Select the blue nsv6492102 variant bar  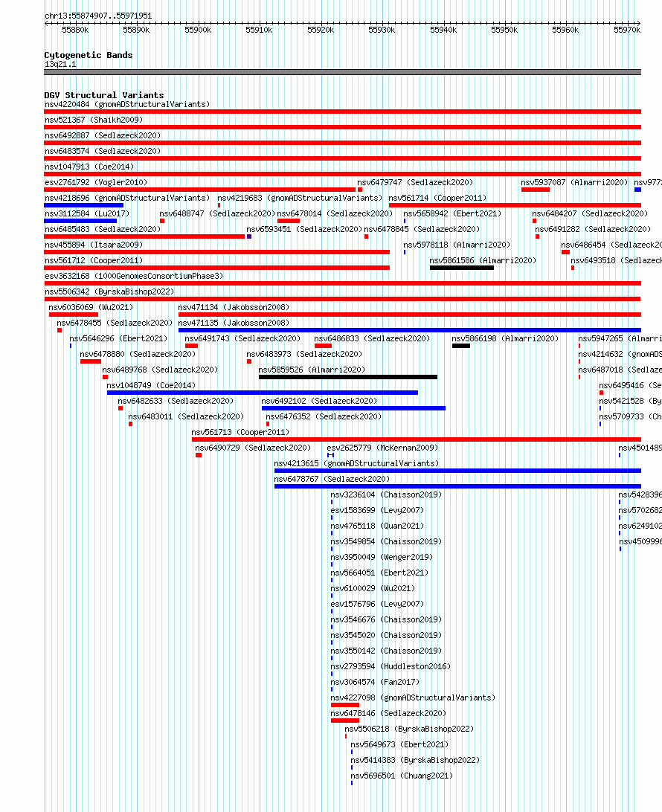353,408
